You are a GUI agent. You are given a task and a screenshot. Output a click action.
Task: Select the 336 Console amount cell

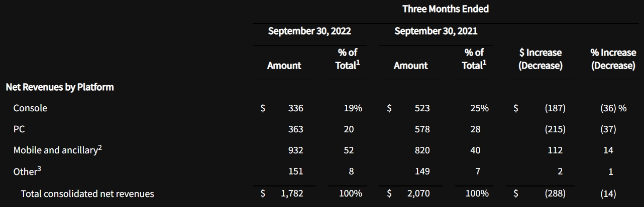296,108
